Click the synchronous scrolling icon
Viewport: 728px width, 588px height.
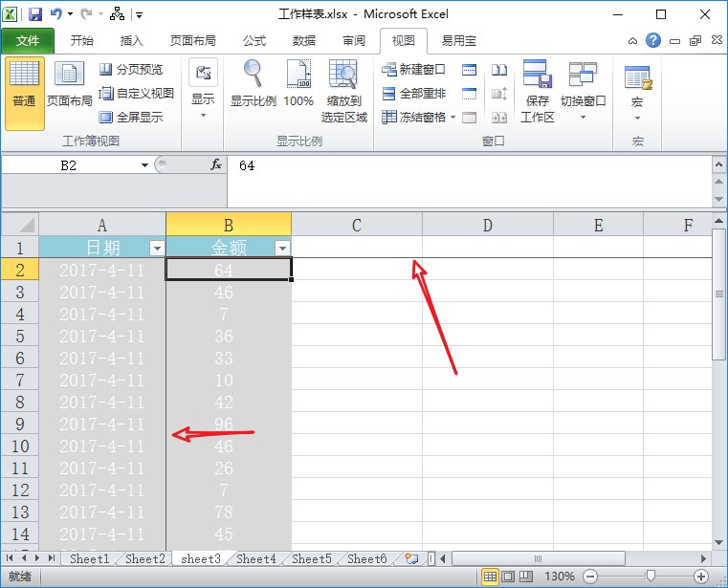coord(499,94)
